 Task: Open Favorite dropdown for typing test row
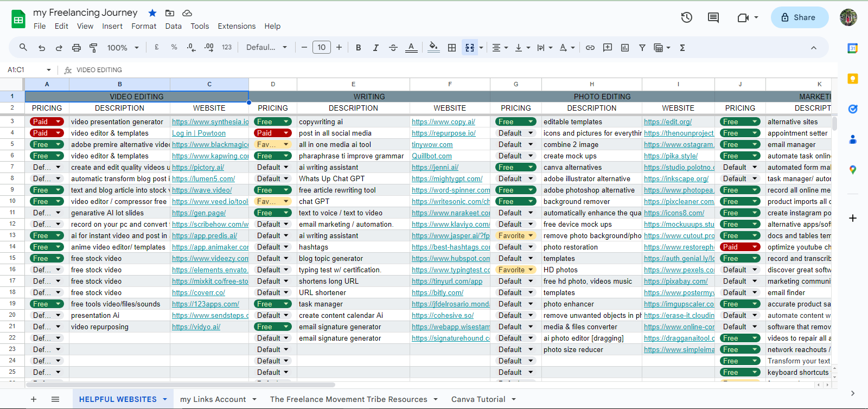pos(516,270)
